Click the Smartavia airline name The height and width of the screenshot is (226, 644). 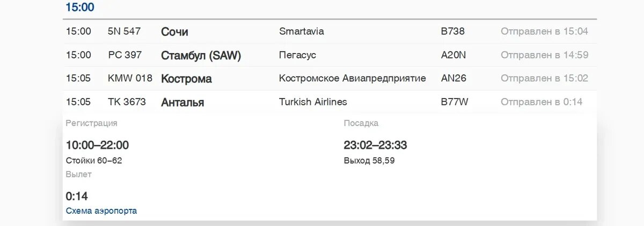[x=302, y=32]
